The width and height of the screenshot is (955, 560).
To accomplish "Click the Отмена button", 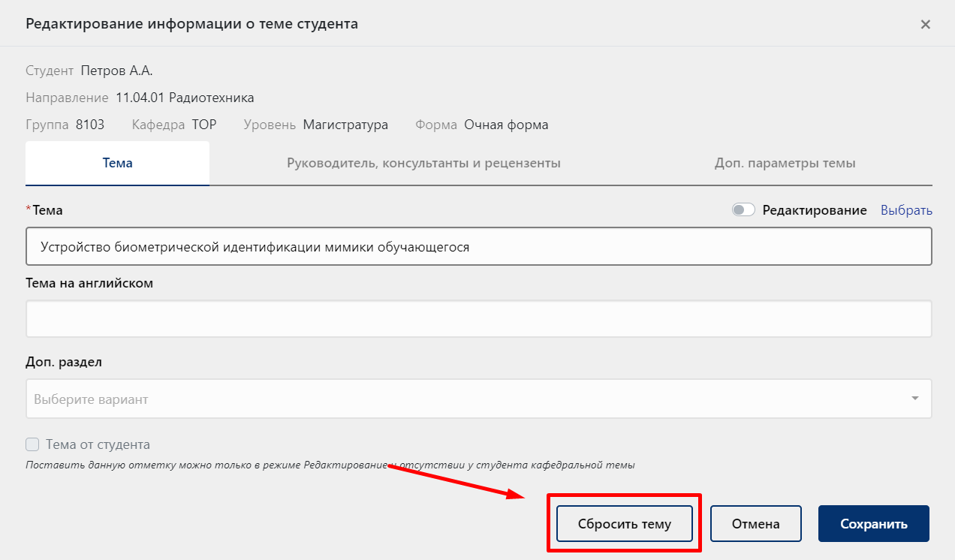I will coord(756,524).
